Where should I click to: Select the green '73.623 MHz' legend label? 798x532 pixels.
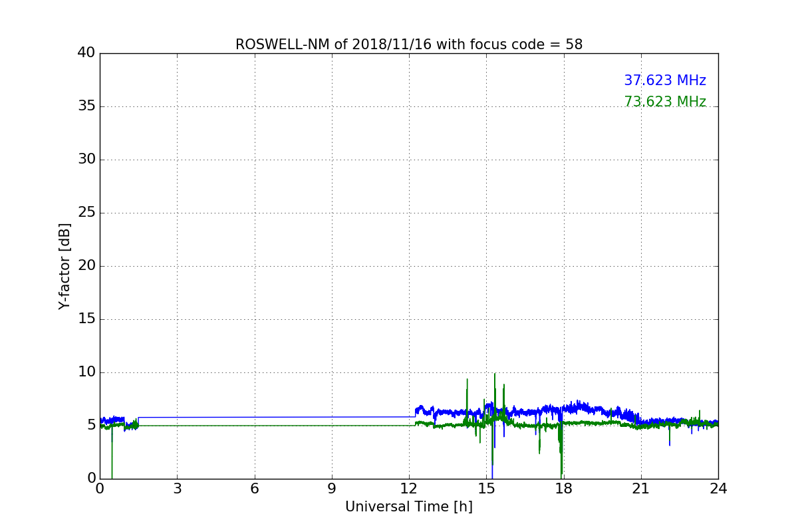665,102
